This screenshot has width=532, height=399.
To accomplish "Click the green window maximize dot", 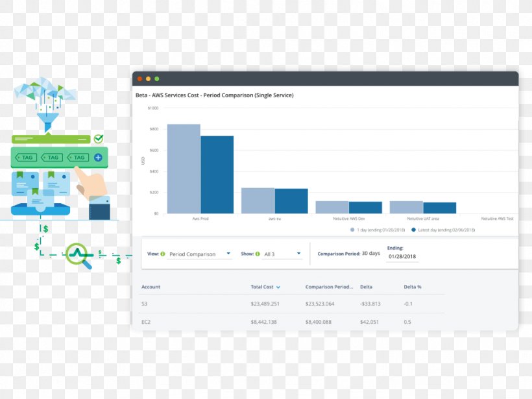I will click(x=157, y=79).
